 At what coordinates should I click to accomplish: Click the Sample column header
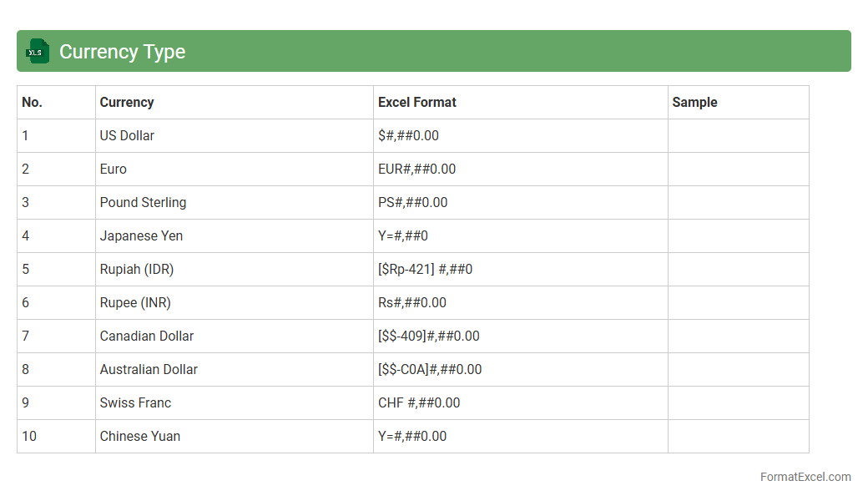tap(695, 102)
